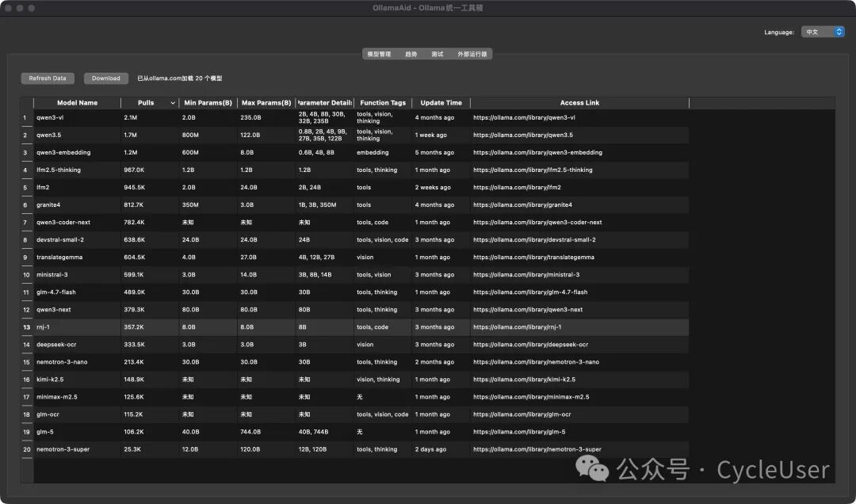Open the https://ollama.com/library/granite4 link
The width and height of the screenshot is (856, 504).
coord(522,204)
